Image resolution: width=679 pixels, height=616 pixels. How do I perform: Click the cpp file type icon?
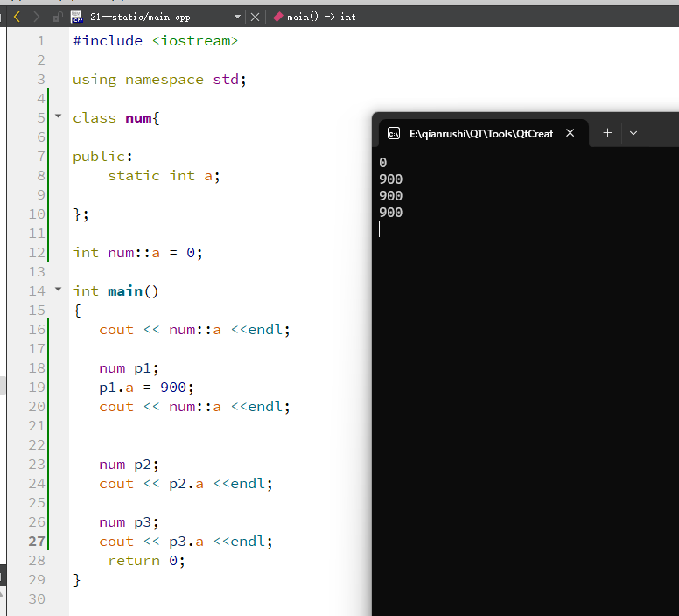(x=77, y=17)
